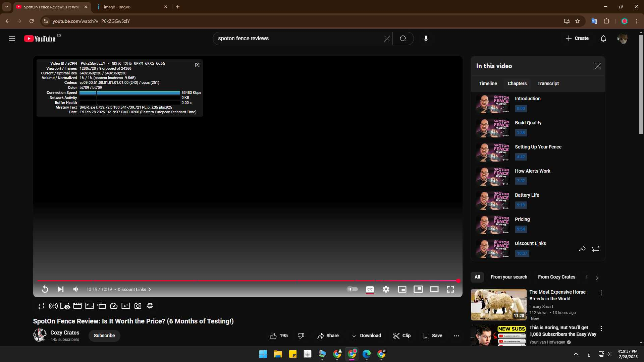The height and width of the screenshot is (362, 644).
Task: Switch to the Chapters tab
Action: 517,83
